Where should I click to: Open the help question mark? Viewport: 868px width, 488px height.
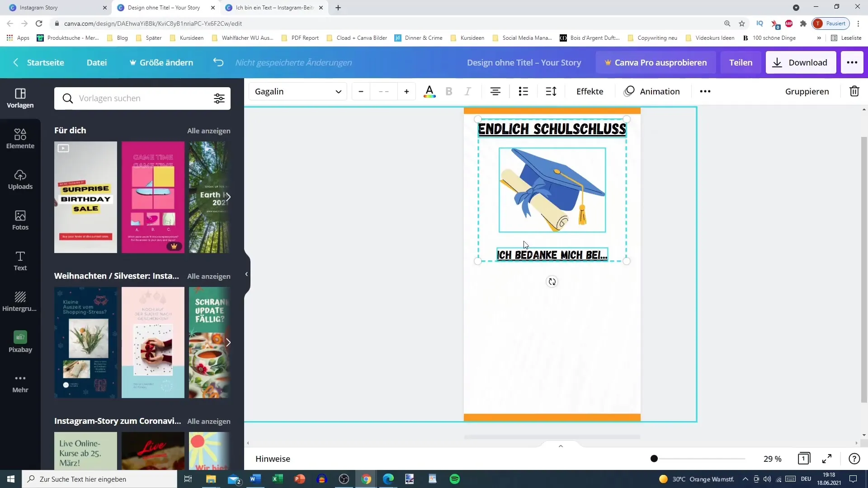pos(854,459)
